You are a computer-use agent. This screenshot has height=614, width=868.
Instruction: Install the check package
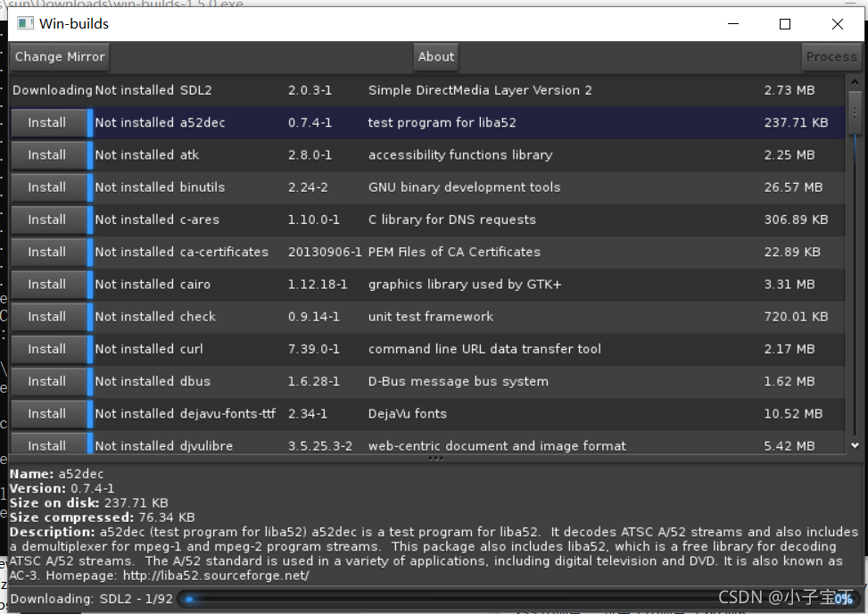pos(47,317)
